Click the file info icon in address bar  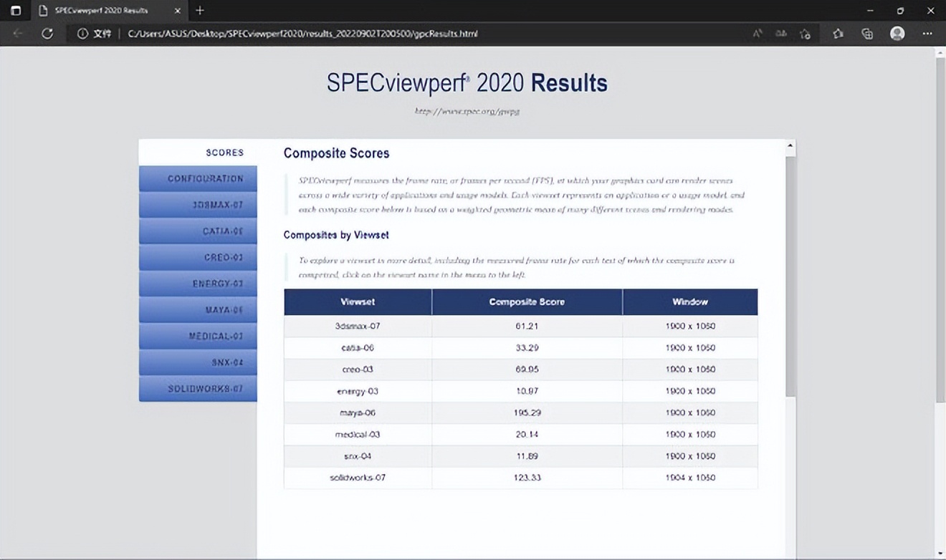click(82, 34)
